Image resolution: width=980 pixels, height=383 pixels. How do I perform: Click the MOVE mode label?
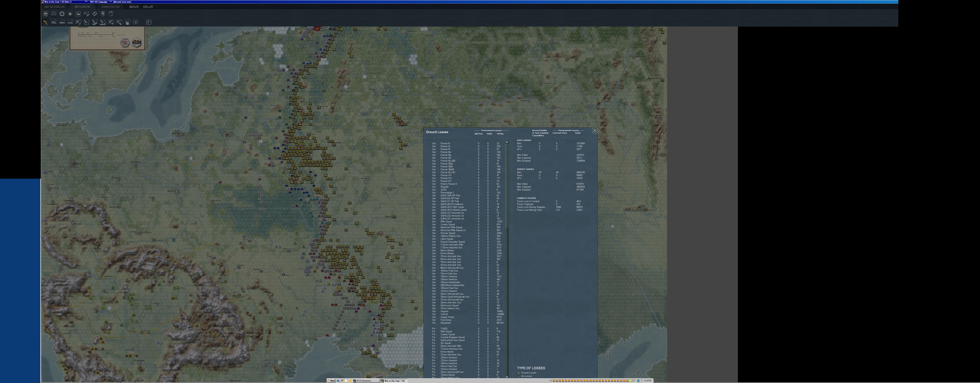coord(134,7)
